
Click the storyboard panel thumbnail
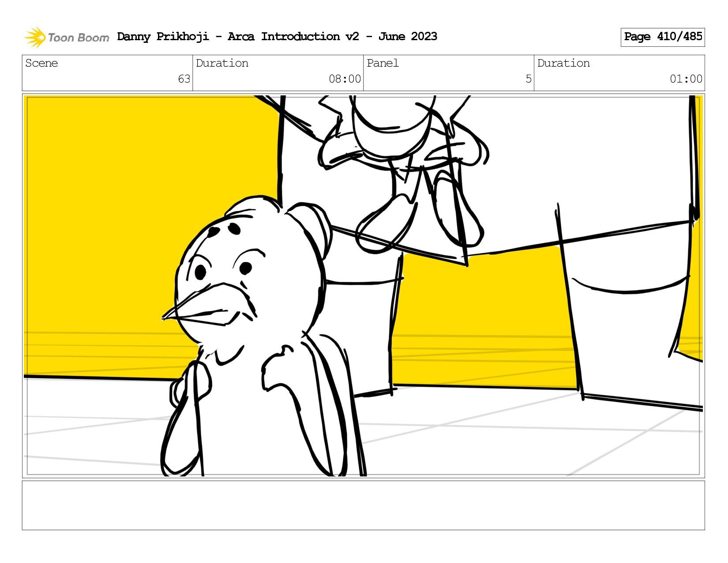[x=364, y=286]
